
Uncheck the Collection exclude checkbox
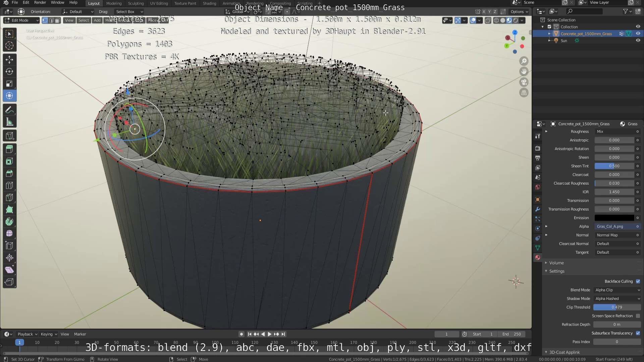pos(549,27)
